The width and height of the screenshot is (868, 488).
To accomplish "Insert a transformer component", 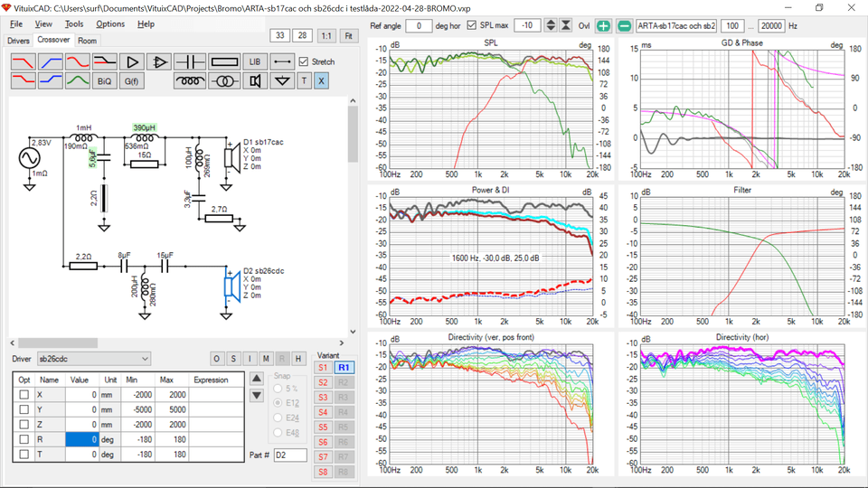I will click(x=224, y=80).
